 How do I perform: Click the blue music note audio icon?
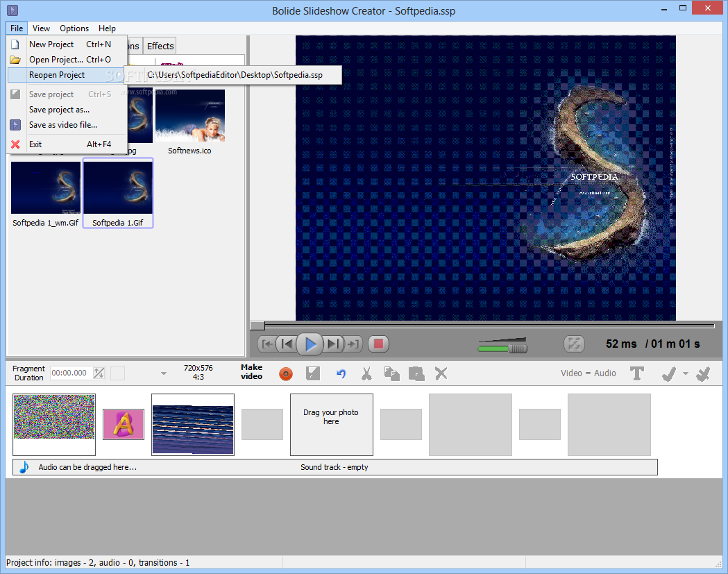24,467
